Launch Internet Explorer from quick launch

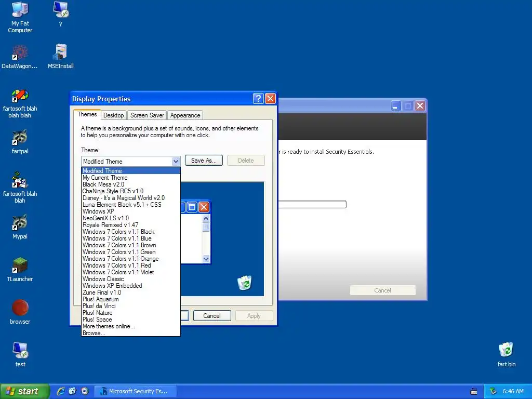pos(61,391)
